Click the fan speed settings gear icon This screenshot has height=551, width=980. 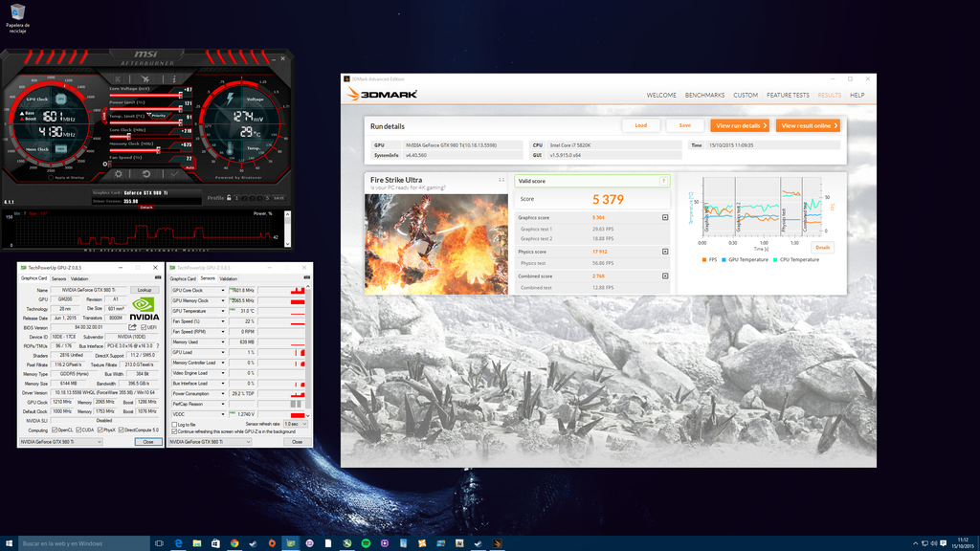pos(105,164)
